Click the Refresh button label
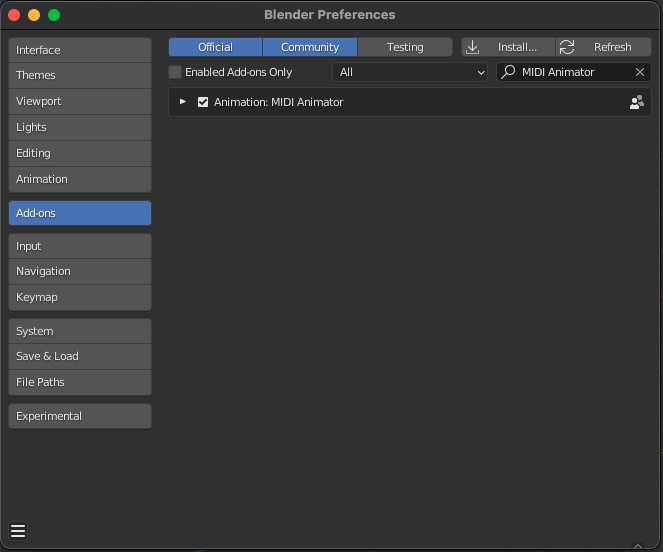The image size is (663, 552). coord(612,47)
